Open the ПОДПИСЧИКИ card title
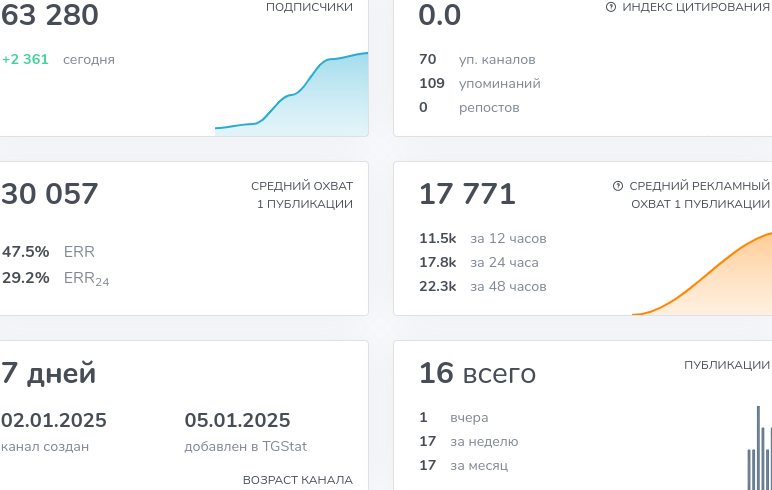This screenshot has width=772, height=490. (x=309, y=7)
